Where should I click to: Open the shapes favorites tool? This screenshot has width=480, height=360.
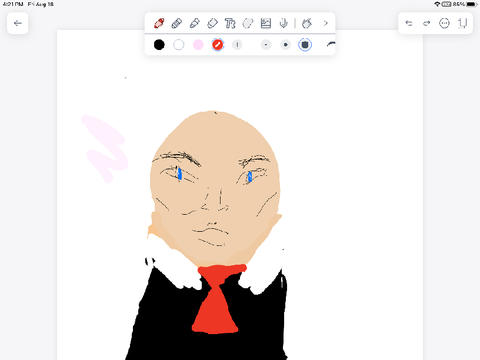pos(307,23)
